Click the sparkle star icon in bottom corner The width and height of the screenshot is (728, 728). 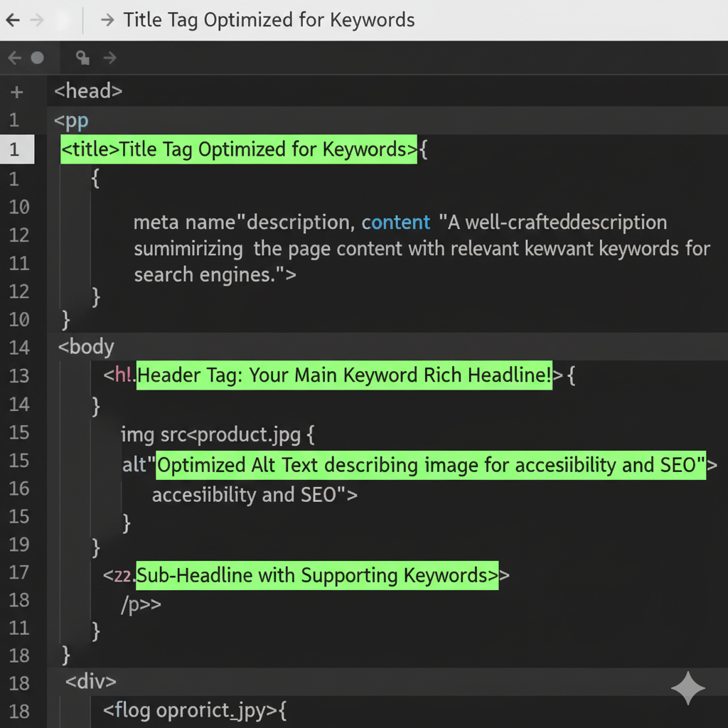click(x=687, y=688)
